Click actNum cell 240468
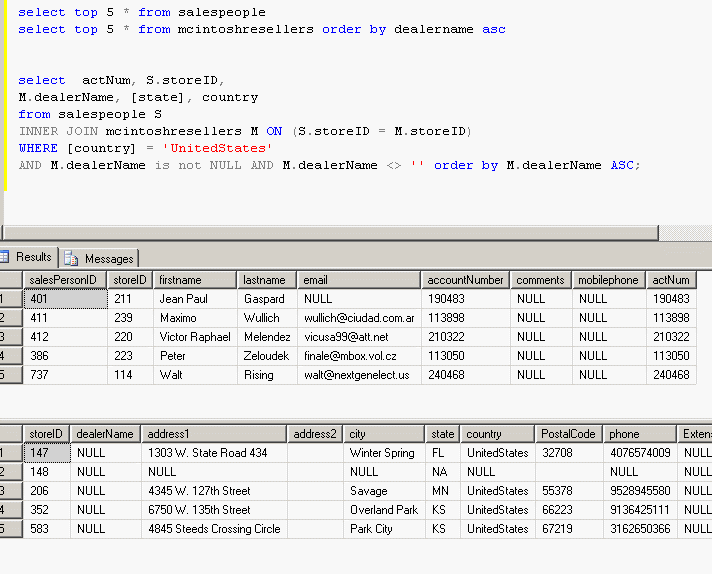712x574 pixels. point(671,375)
